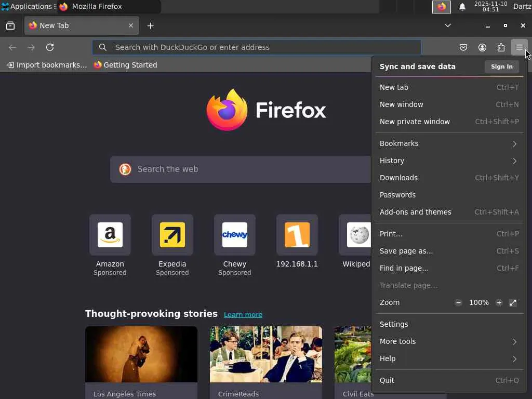The image size is (532, 399).
Task: Open Add-ons and themes menu item
Action: pyautogui.click(x=449, y=212)
